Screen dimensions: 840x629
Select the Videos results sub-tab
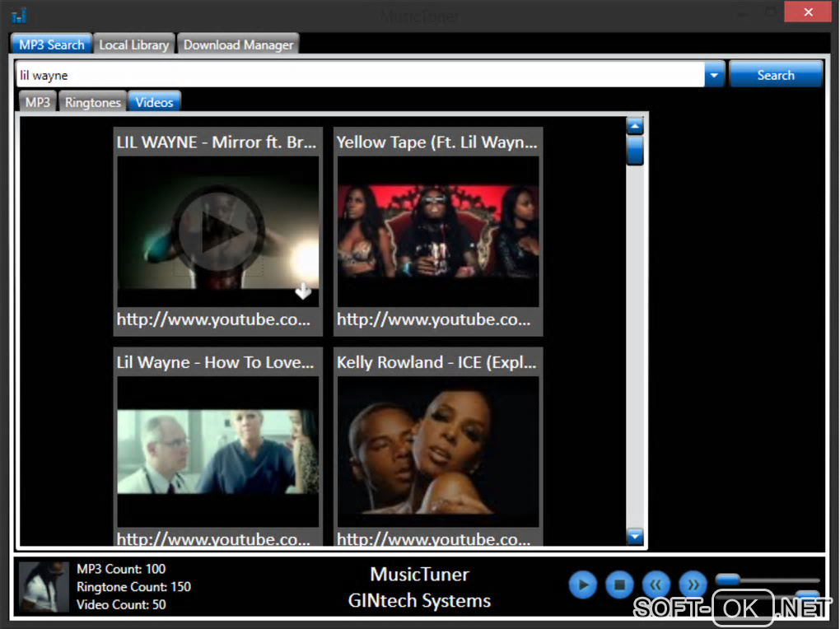(x=154, y=102)
